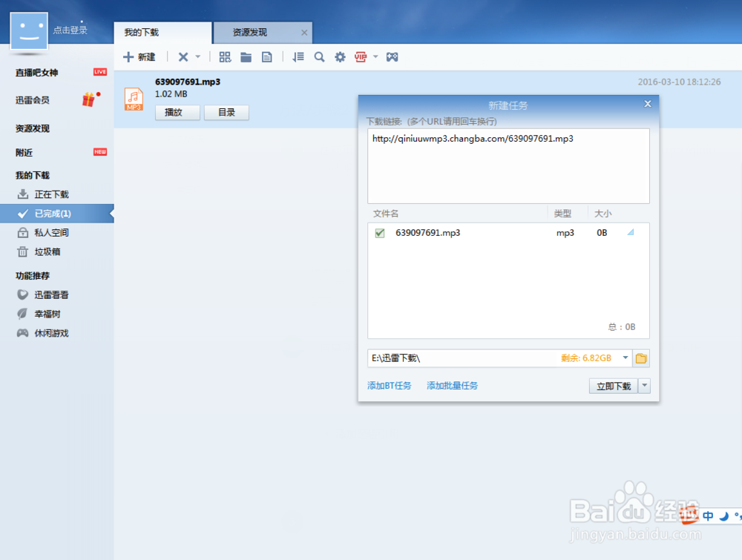This screenshot has height=560, width=742.
Task: Expand the VIP dropdown arrow
Action: [x=375, y=57]
